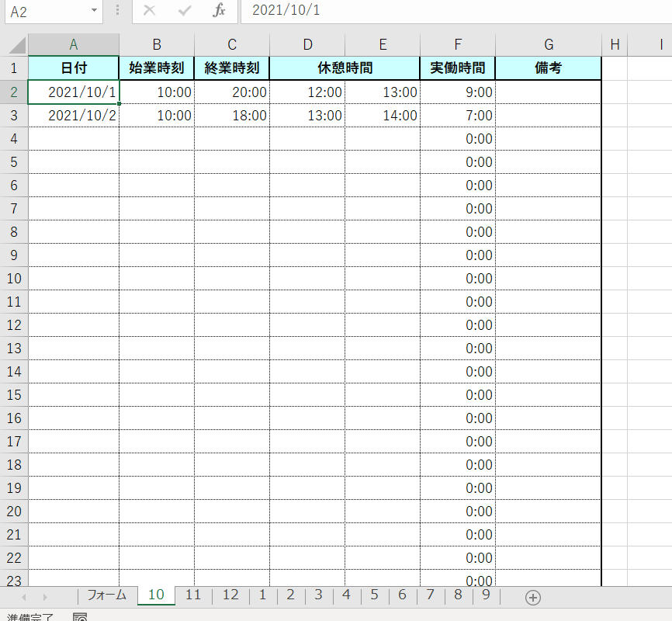The height and width of the screenshot is (621, 672).
Task: Select the sheet tab labeled 1
Action: click(x=262, y=596)
